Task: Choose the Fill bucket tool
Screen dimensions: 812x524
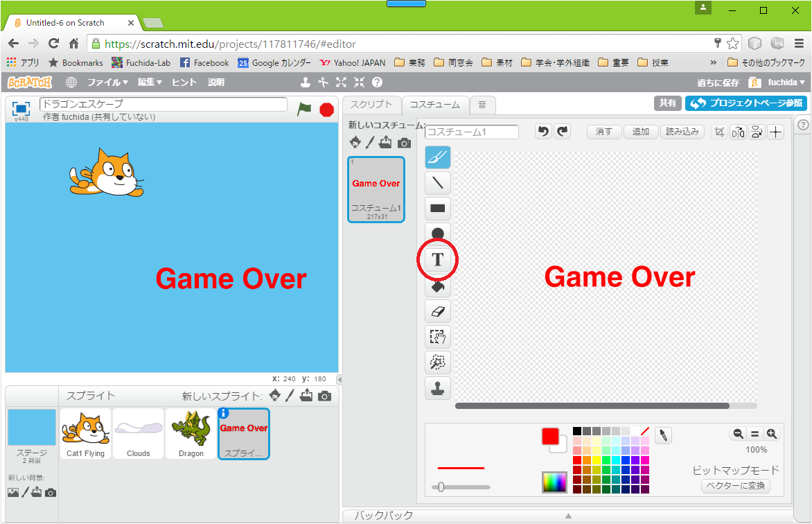Action: [438, 286]
